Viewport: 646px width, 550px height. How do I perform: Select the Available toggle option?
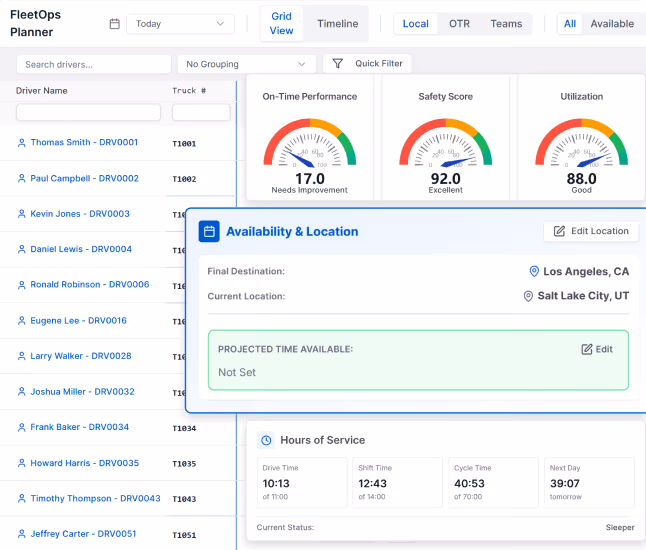tap(612, 24)
